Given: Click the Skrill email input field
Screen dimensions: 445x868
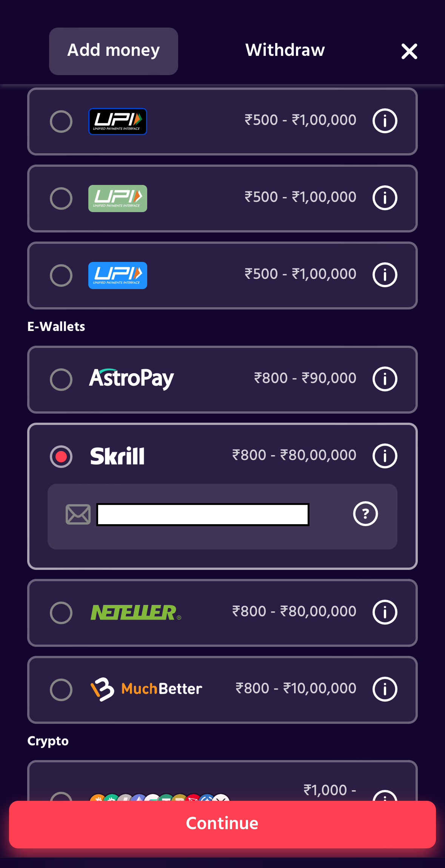Looking at the screenshot, I should 203,513.
